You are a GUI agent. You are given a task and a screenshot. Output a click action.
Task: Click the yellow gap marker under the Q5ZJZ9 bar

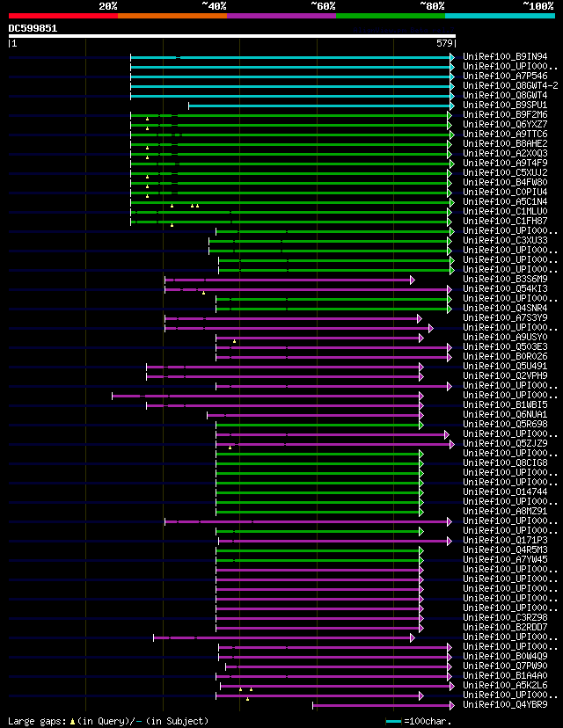[230, 448]
